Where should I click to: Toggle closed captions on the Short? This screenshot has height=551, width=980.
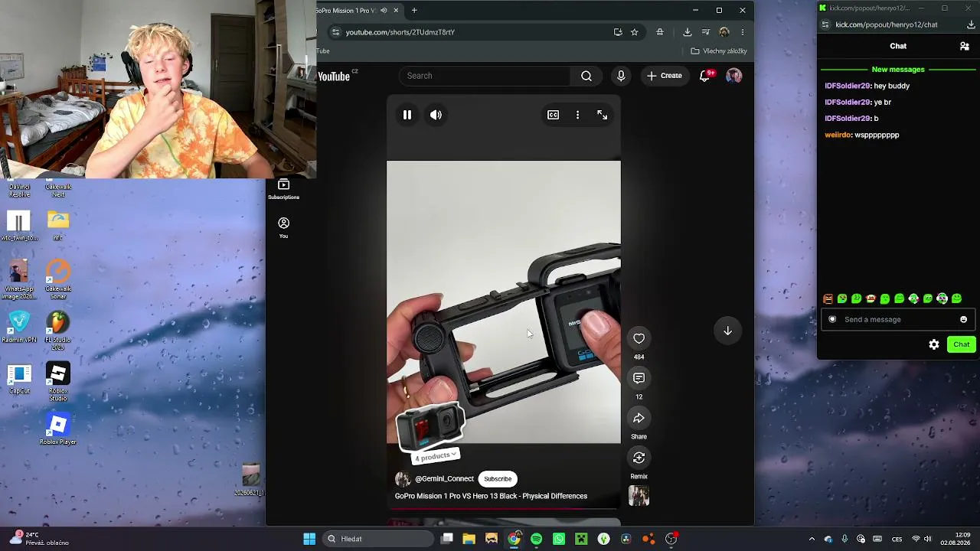(x=553, y=115)
